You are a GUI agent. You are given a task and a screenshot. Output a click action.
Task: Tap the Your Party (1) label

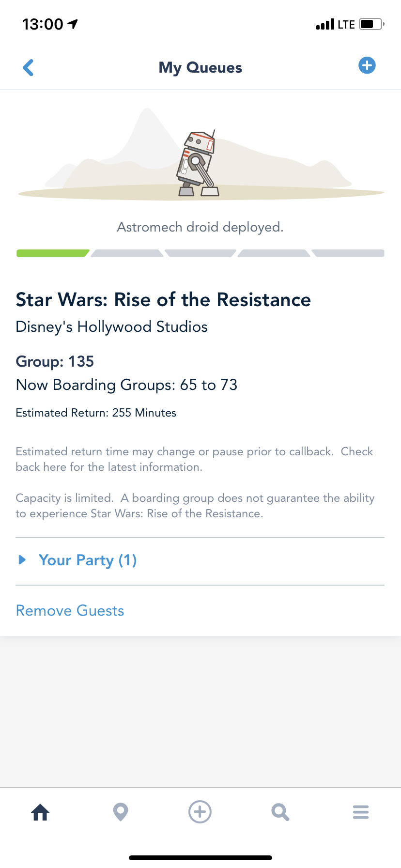(x=88, y=560)
